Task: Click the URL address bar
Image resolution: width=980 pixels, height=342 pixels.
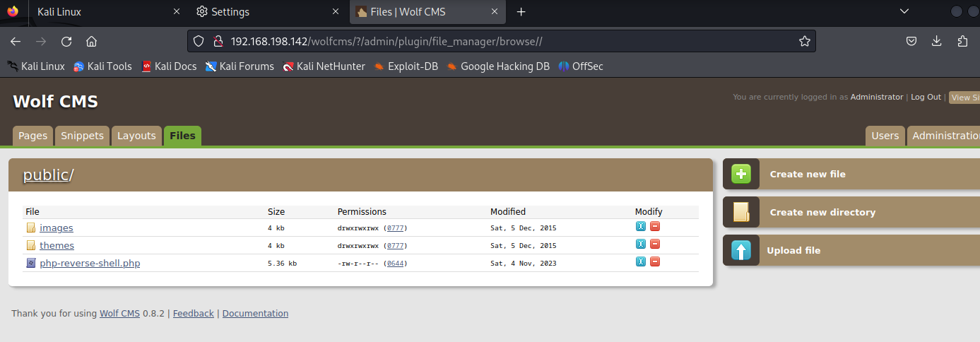Action: [x=495, y=42]
